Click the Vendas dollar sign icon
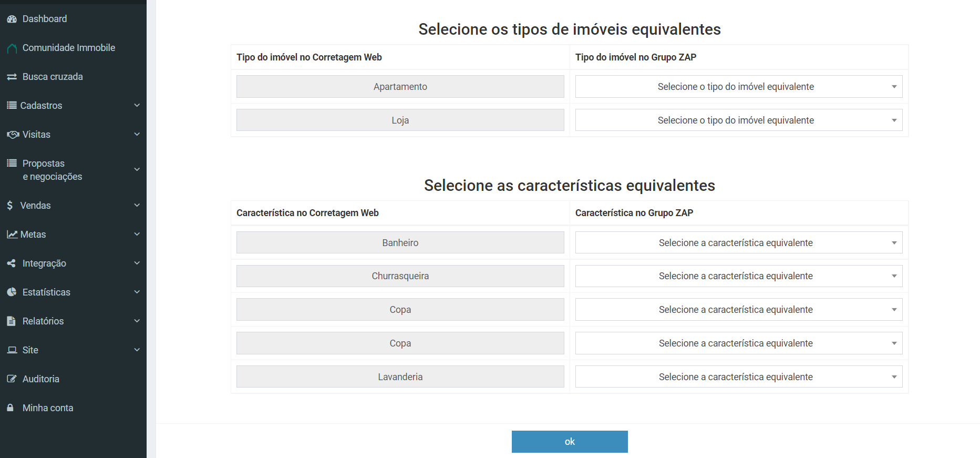This screenshot has height=458, width=980. [10, 206]
